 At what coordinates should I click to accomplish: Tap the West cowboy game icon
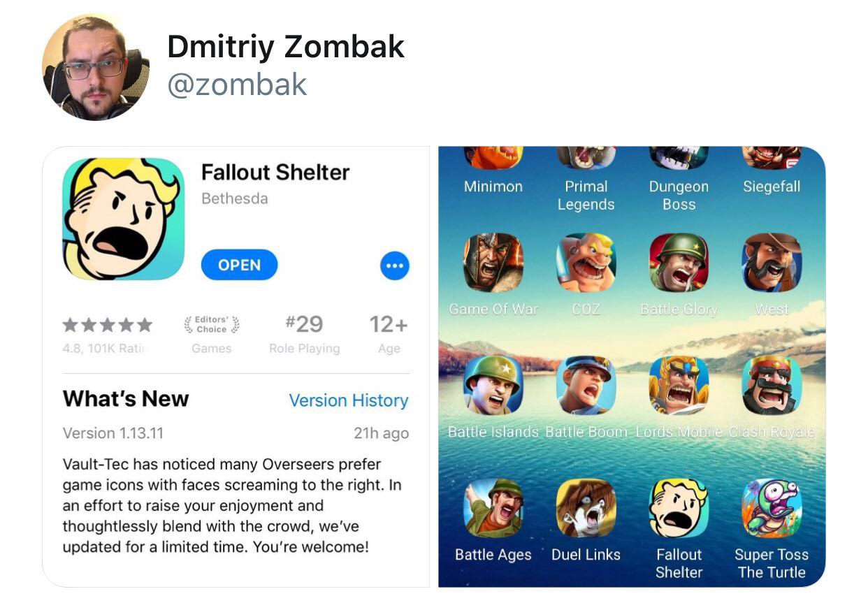pyautogui.click(x=772, y=263)
